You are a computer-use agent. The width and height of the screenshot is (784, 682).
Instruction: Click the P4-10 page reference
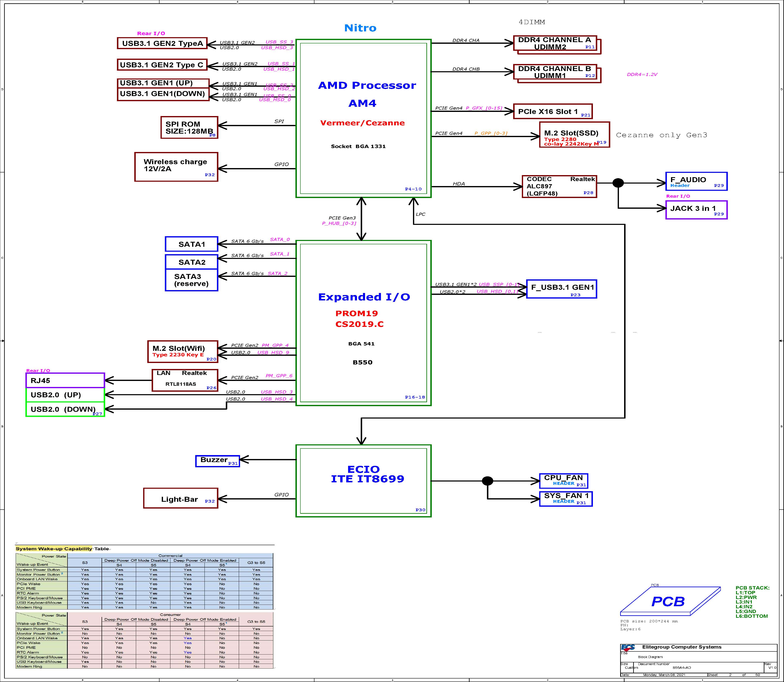[x=413, y=189]
